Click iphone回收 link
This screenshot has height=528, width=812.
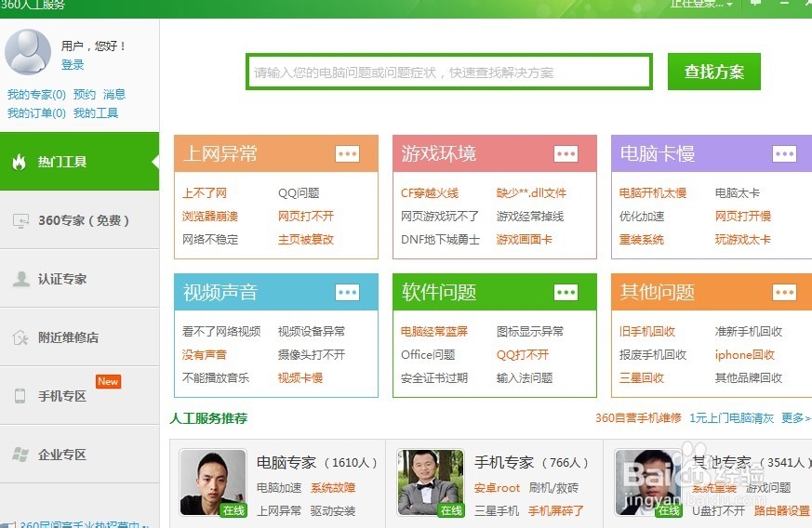(x=745, y=355)
